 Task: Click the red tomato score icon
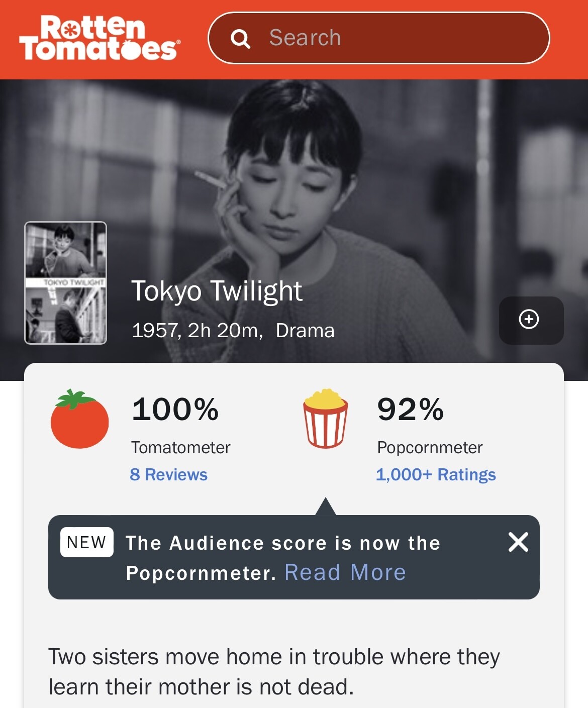pos(79,419)
